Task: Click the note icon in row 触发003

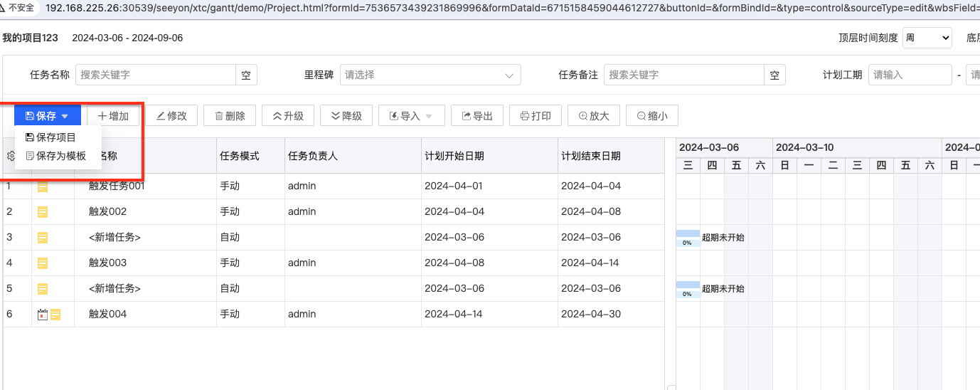Action: point(43,263)
